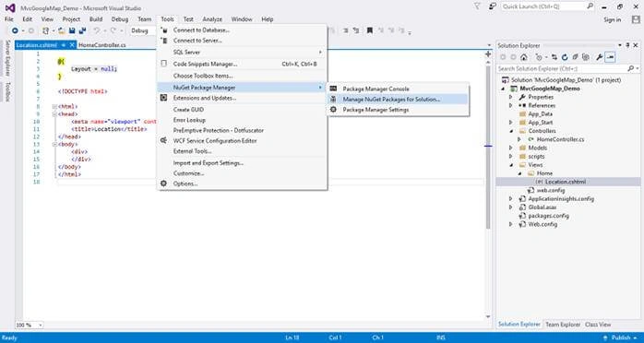
Task: Expand the App_Start folder node
Action: (x=511, y=123)
